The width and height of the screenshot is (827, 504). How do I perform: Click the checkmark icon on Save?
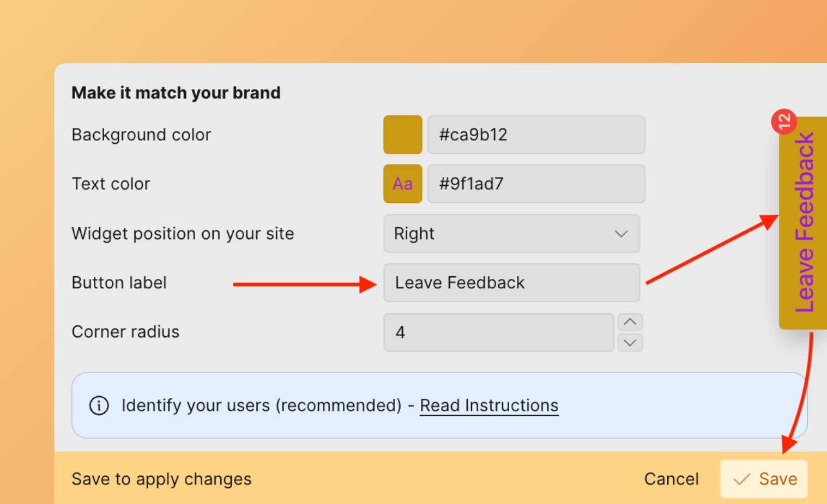click(741, 479)
